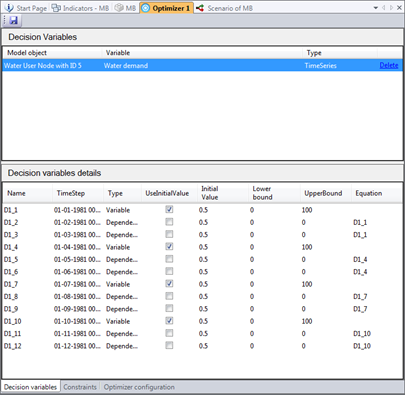Check UseInitialValue for D1_12
Viewport: 405px width, 395px height.
(169, 345)
